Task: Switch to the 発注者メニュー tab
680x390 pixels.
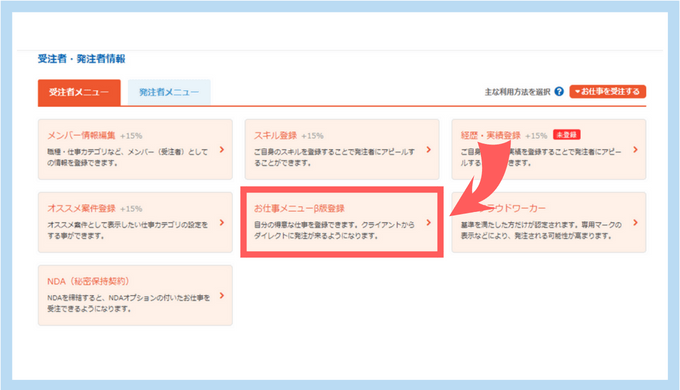Action: coord(169,92)
